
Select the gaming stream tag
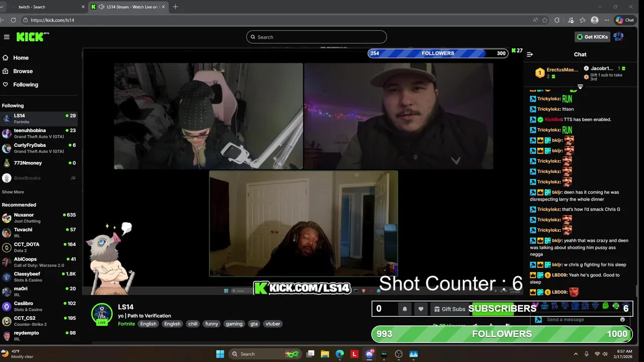234,324
